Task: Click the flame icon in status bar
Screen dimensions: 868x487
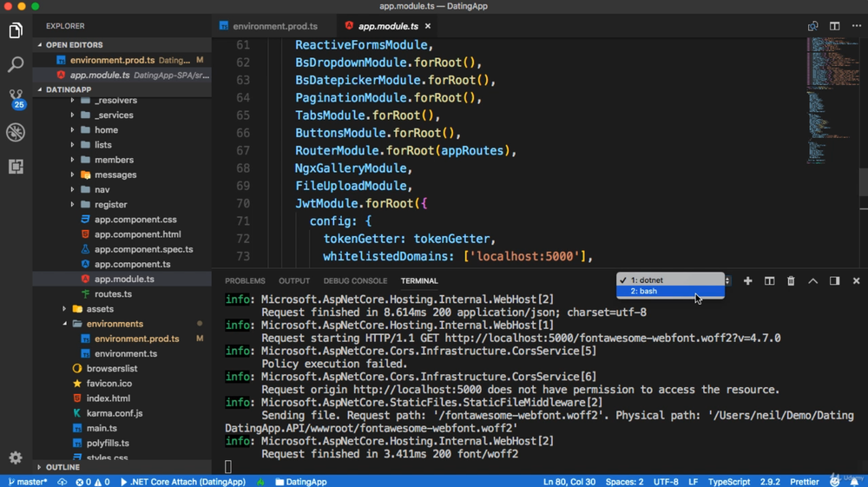Action: (260, 482)
